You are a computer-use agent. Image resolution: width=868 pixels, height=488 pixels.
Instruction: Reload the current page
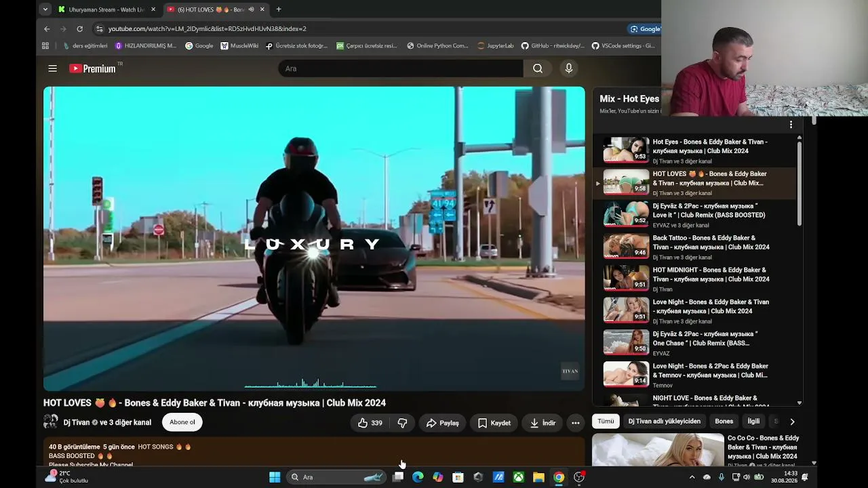pos(79,29)
